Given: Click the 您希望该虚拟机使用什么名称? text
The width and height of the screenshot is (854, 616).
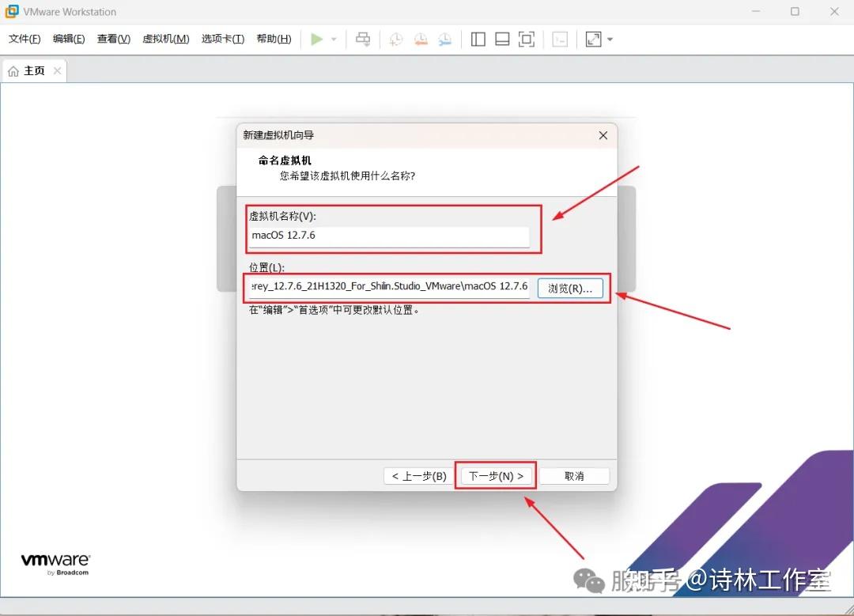Looking at the screenshot, I should tap(347, 176).
